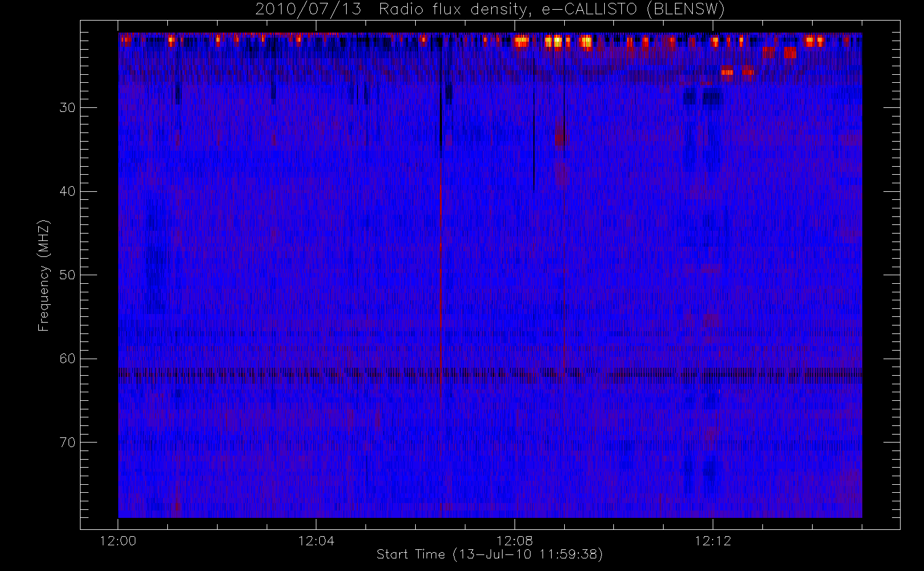This screenshot has height=571, width=924.
Task: Click the 70 frequency tick label
Action: [x=67, y=443]
